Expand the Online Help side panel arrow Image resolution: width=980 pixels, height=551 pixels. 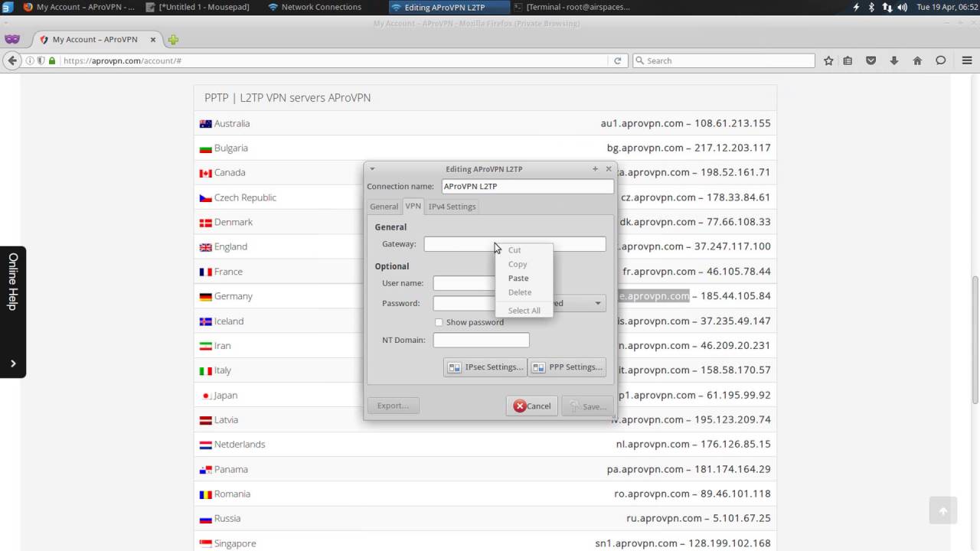(13, 364)
